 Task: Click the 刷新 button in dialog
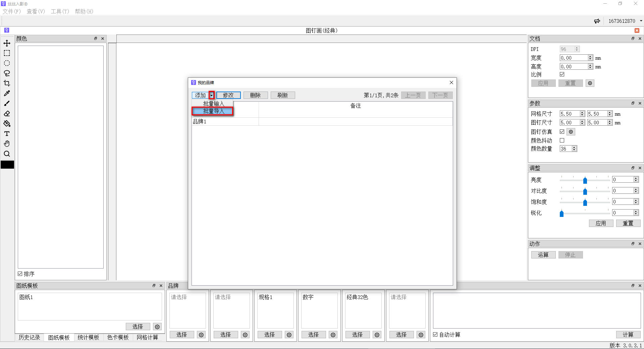282,96
